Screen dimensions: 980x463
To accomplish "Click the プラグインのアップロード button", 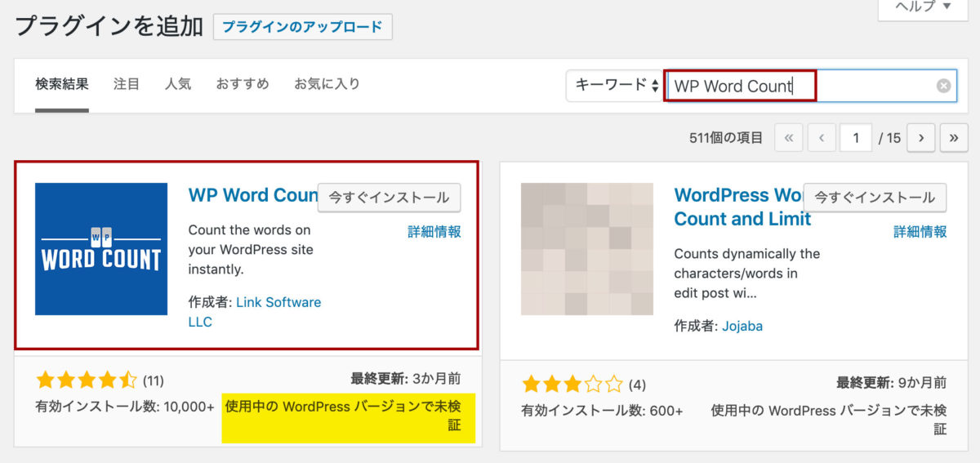I will [x=302, y=27].
